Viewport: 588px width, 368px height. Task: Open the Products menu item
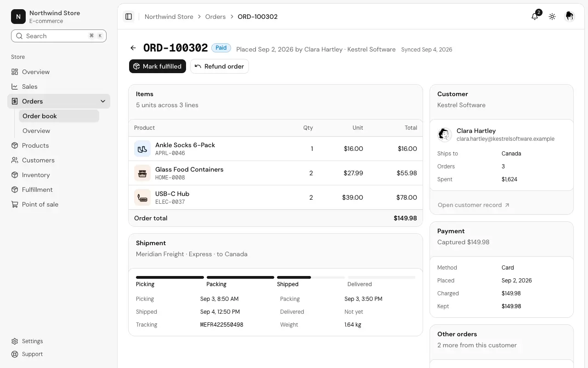click(x=59, y=145)
